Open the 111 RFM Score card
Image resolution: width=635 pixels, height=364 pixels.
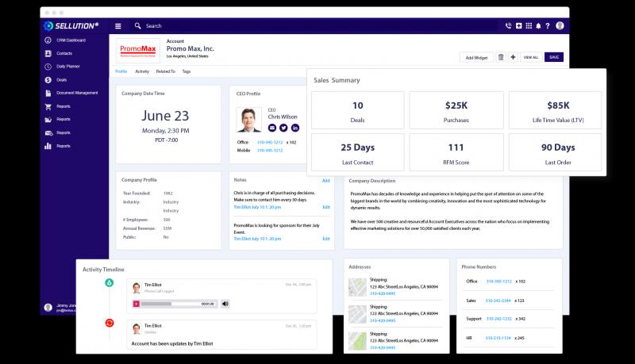(x=456, y=152)
